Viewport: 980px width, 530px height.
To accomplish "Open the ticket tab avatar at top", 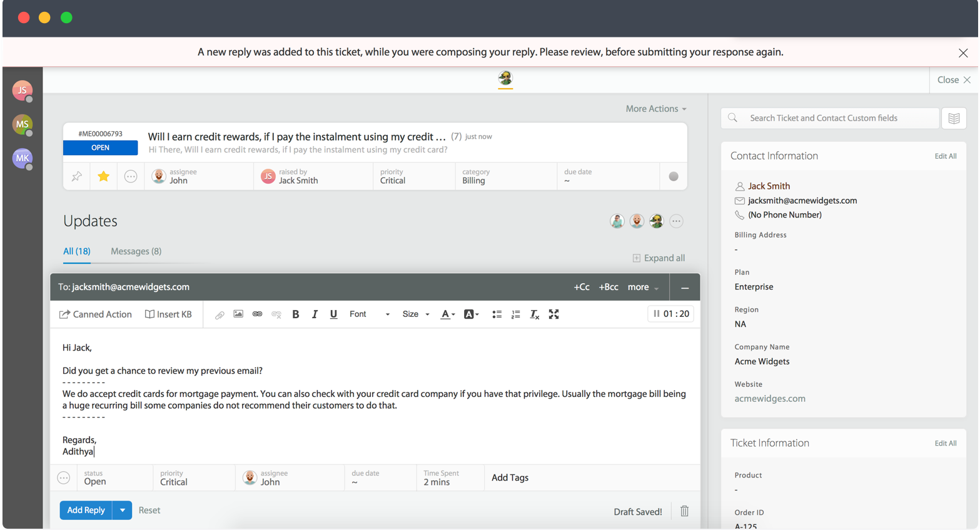I will coord(505,78).
